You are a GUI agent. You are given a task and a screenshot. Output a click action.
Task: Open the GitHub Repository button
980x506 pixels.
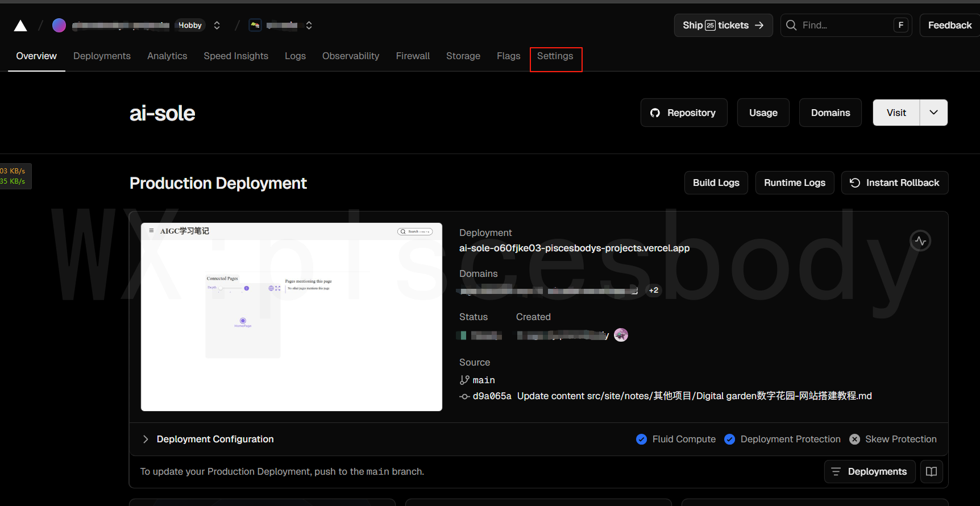click(x=683, y=113)
